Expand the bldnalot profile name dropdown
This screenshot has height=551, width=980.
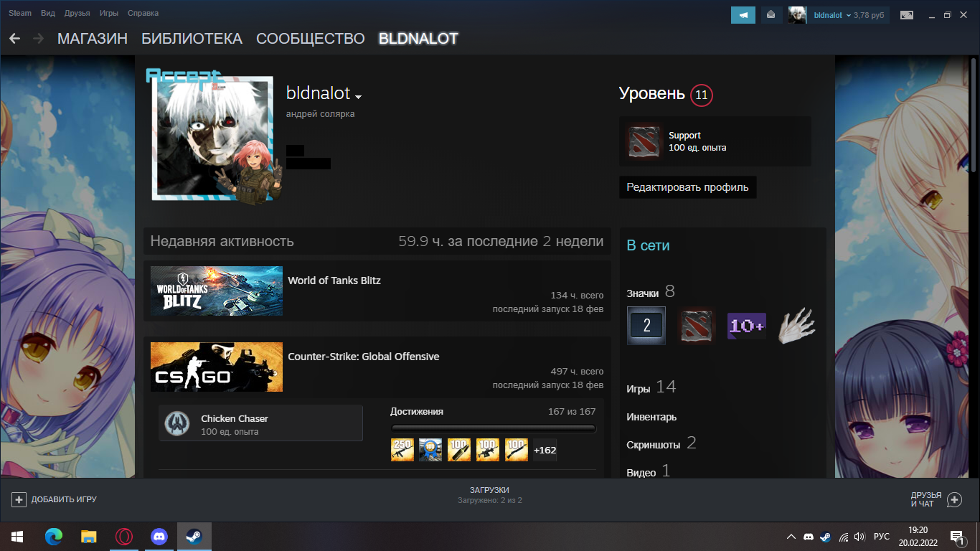[x=359, y=97]
